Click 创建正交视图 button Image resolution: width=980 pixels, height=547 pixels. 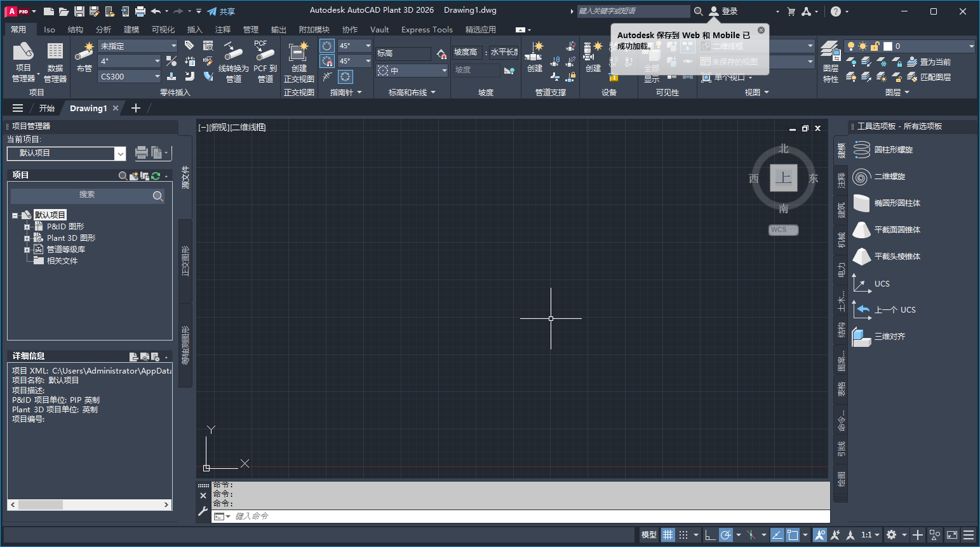point(299,62)
